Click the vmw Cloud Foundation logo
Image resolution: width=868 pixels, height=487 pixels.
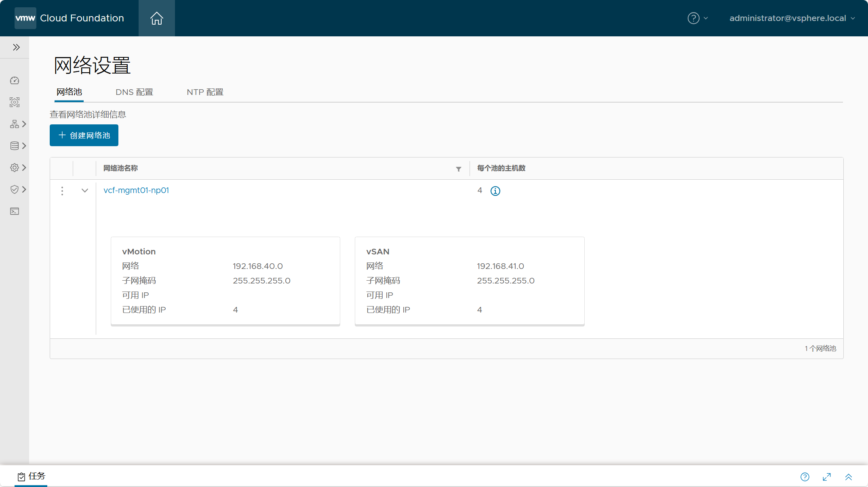70,18
